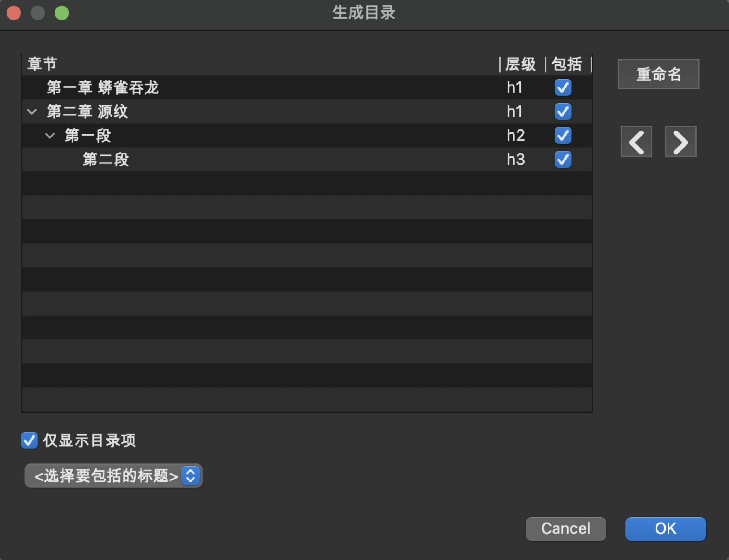
Task: Click the 层级 column header
Action: (x=520, y=63)
